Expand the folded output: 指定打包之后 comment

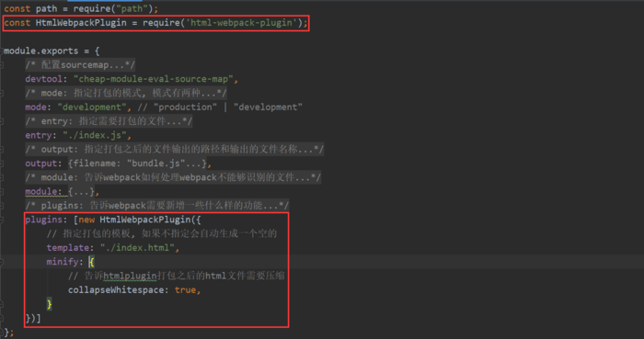pyautogui.click(x=175, y=149)
